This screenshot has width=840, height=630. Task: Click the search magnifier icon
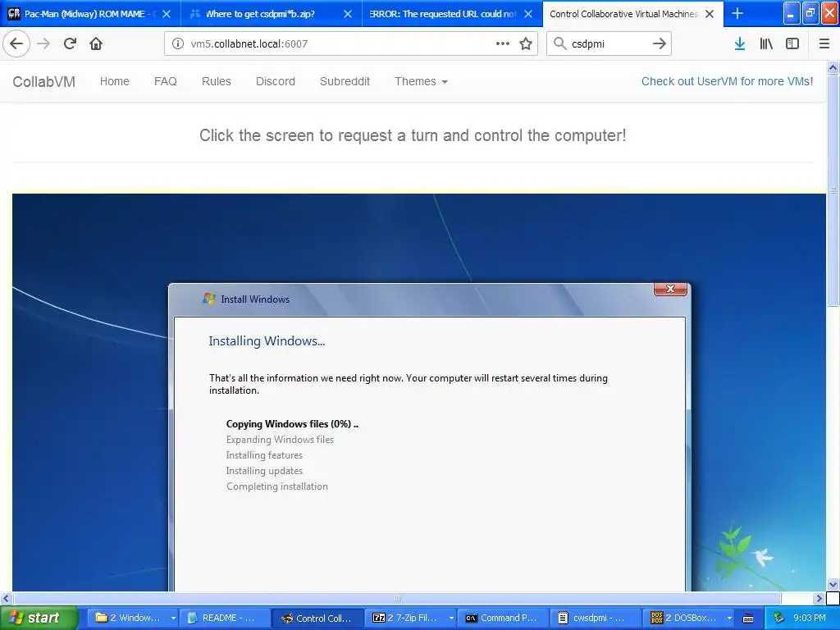[x=559, y=43]
